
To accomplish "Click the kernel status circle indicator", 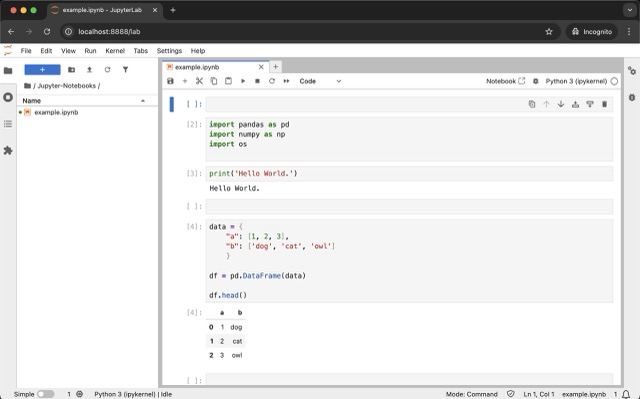I will coord(614,81).
